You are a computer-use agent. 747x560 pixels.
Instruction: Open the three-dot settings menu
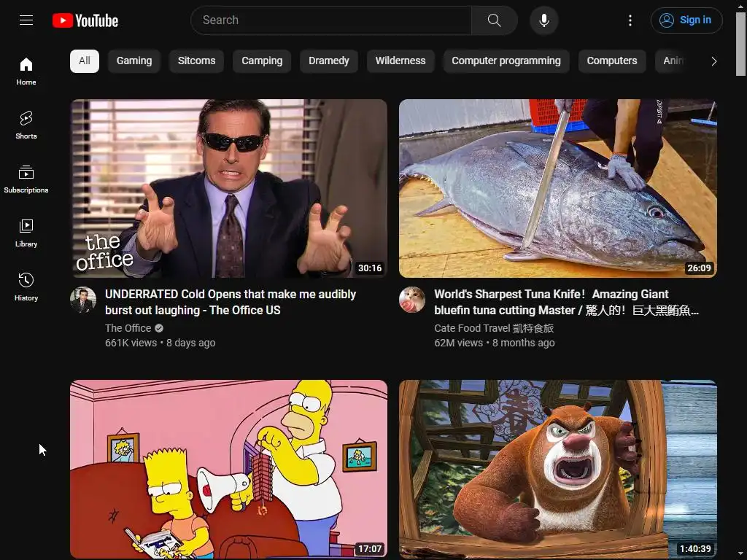630,20
